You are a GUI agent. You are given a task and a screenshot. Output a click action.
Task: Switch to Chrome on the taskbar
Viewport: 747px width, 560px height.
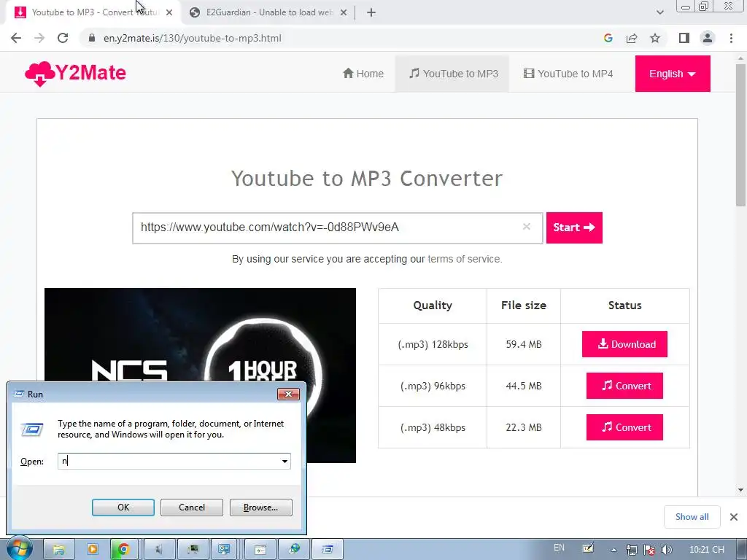[124, 550]
